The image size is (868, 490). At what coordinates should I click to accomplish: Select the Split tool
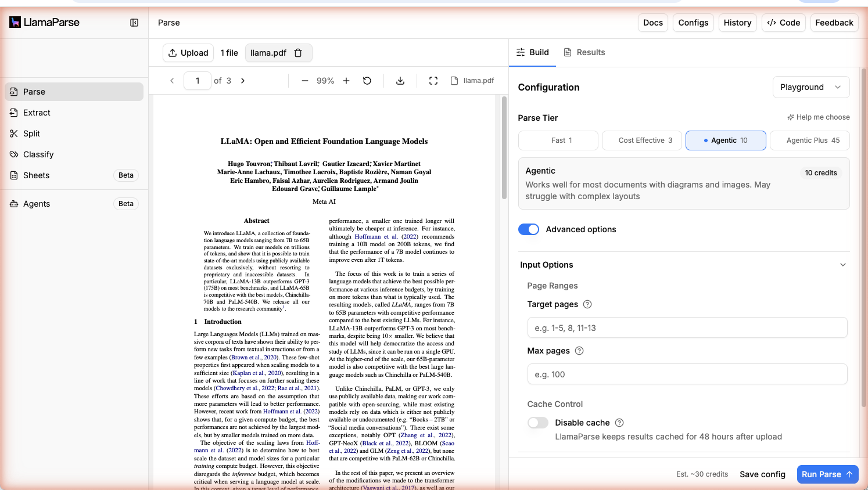31,133
